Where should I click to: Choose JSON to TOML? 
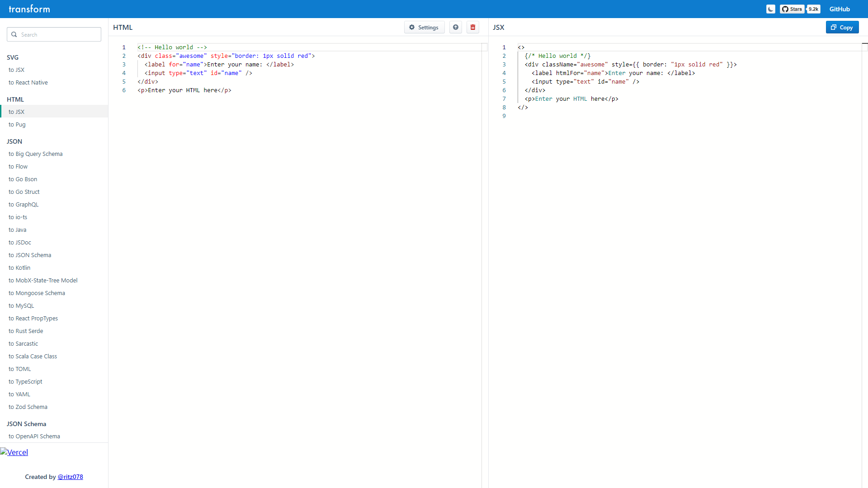coord(54,369)
